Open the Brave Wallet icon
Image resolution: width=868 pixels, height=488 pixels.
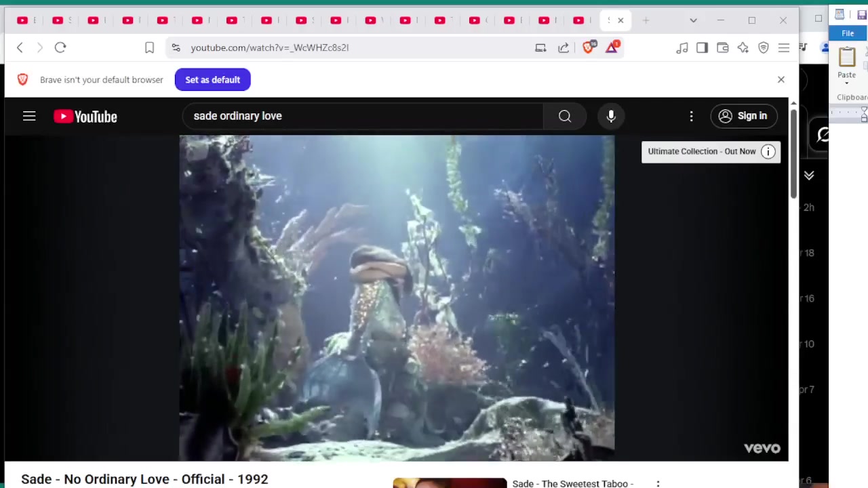pyautogui.click(x=722, y=47)
